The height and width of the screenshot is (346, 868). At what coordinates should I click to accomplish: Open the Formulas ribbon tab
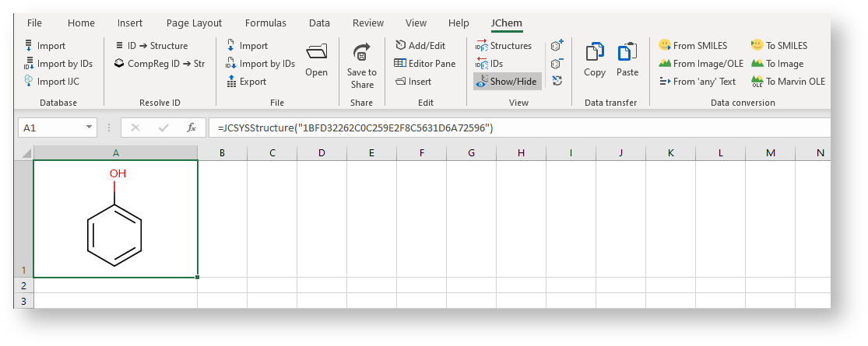tap(265, 23)
